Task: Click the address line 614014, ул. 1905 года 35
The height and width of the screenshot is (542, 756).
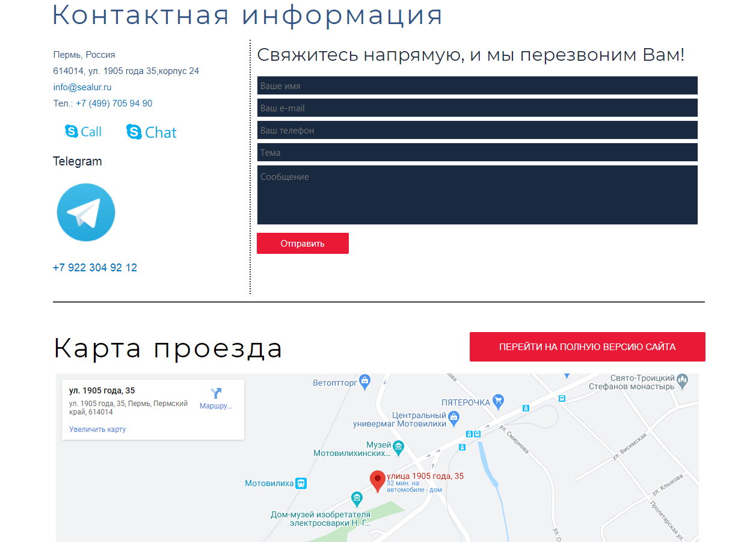Action: 126,71
